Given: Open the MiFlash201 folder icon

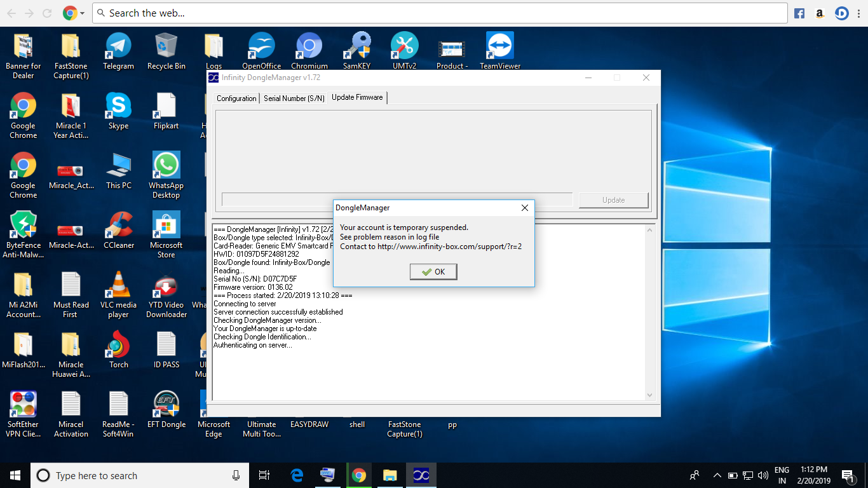Looking at the screenshot, I should point(23,349).
